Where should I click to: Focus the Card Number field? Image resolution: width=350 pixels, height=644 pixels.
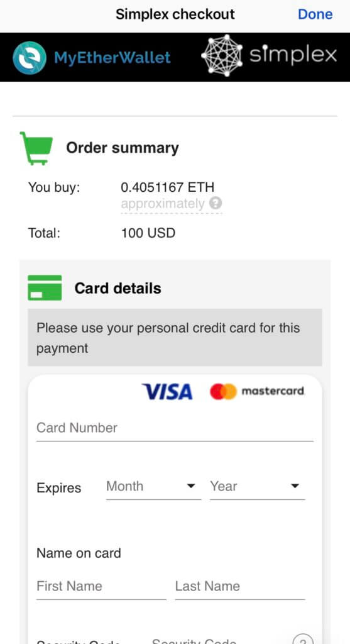tap(175, 428)
